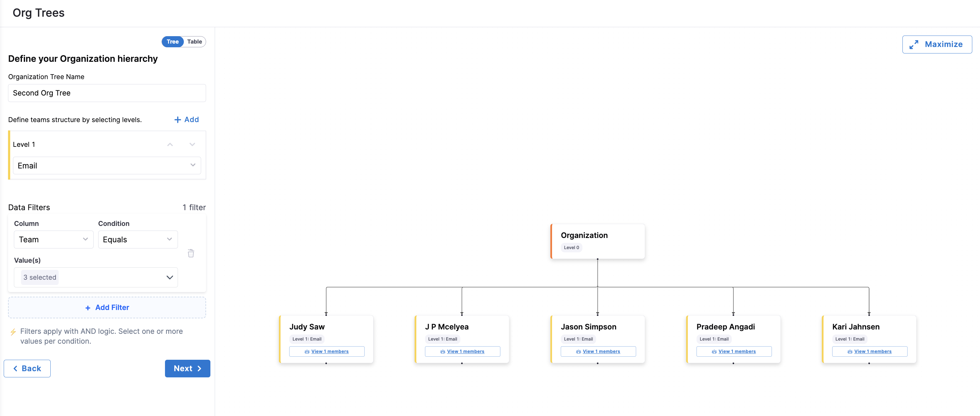The width and height of the screenshot is (980, 416).
Task: Move Level 1 down with chevron
Action: tap(192, 145)
